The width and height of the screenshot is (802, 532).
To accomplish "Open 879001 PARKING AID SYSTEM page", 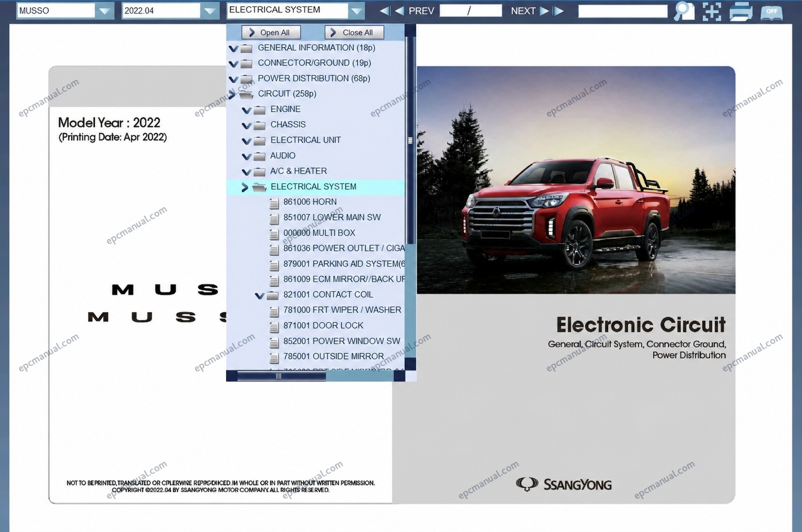I will point(343,264).
